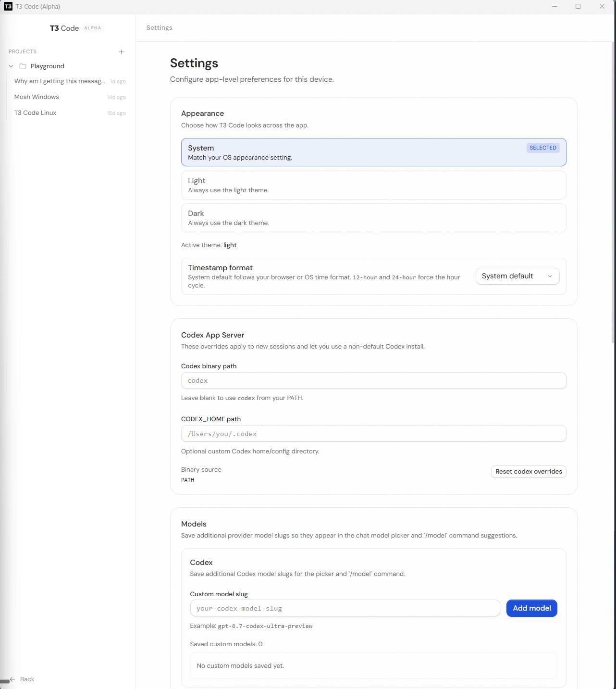
Task: Open the Playground project
Action: (x=47, y=66)
